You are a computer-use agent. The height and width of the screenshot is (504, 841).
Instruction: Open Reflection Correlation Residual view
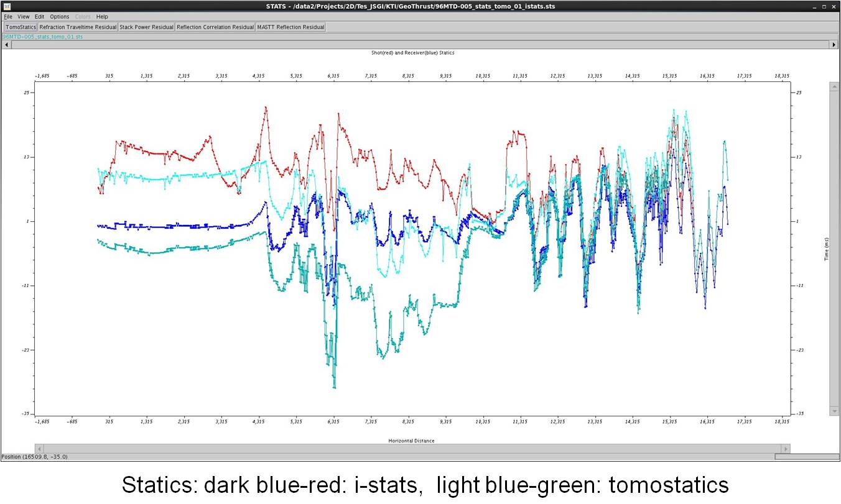(215, 27)
